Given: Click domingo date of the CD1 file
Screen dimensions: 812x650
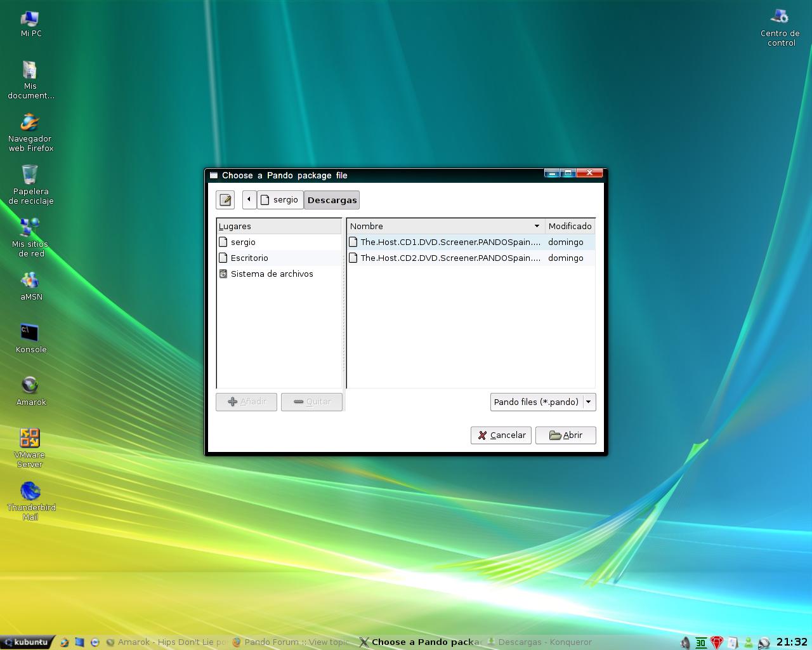Looking at the screenshot, I should pos(566,242).
